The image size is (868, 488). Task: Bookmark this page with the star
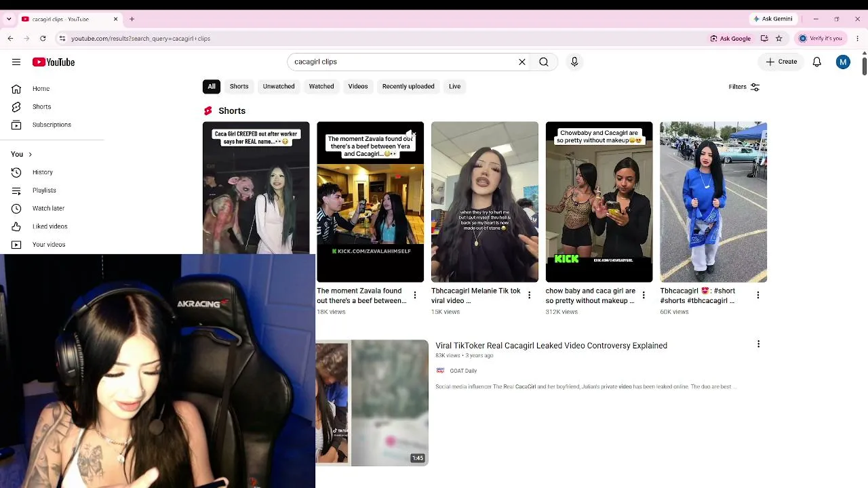(x=779, y=39)
